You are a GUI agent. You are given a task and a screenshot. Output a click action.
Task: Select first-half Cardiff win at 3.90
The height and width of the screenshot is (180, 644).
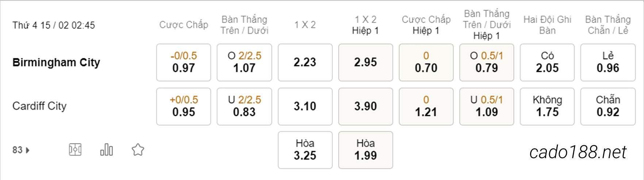point(365,106)
